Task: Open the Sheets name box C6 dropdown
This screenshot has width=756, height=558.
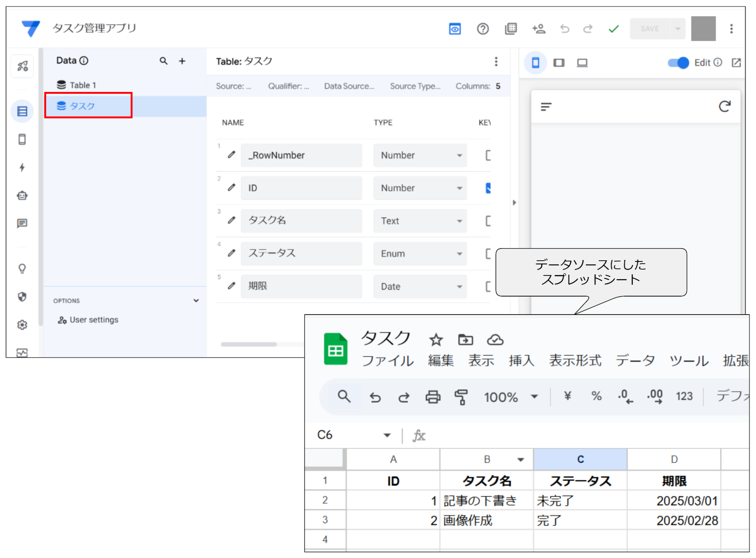Action: click(387, 435)
